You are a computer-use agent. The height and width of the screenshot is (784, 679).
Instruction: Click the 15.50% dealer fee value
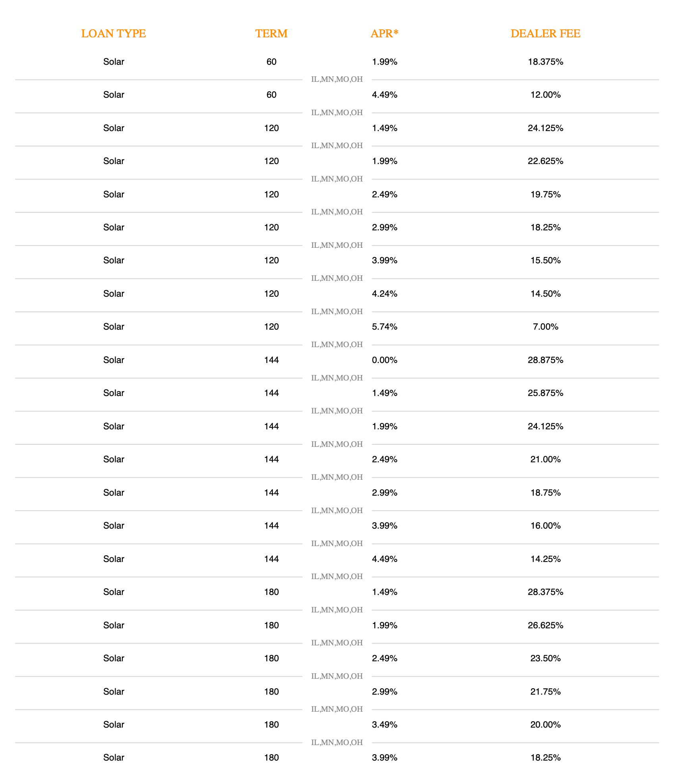click(545, 261)
